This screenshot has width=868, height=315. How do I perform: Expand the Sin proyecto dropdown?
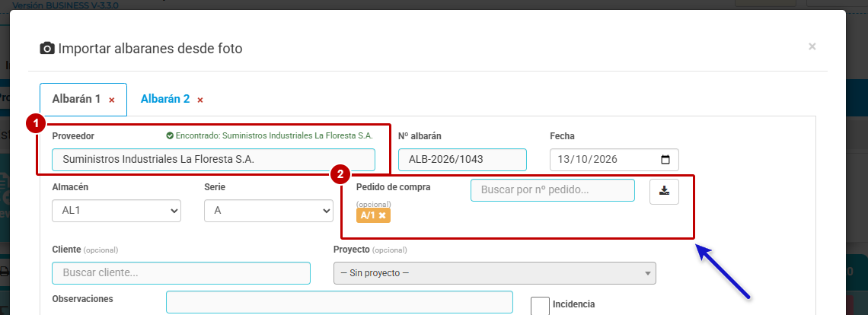[x=494, y=273]
